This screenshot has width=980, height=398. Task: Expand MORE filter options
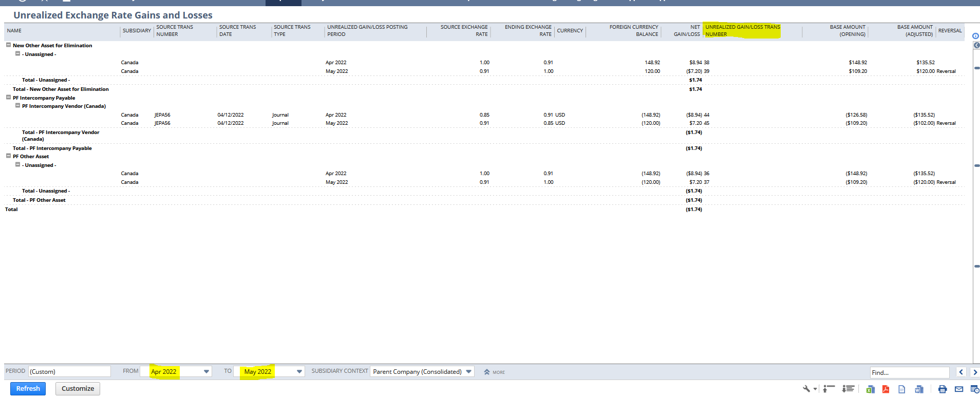[x=494, y=372]
